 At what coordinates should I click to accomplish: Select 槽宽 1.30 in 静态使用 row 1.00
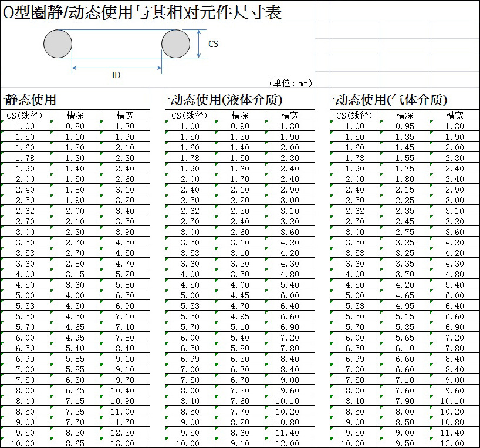(x=125, y=126)
